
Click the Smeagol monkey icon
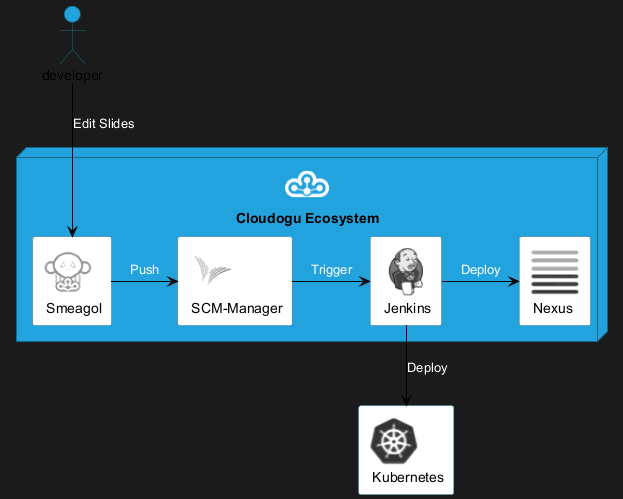coord(70,271)
